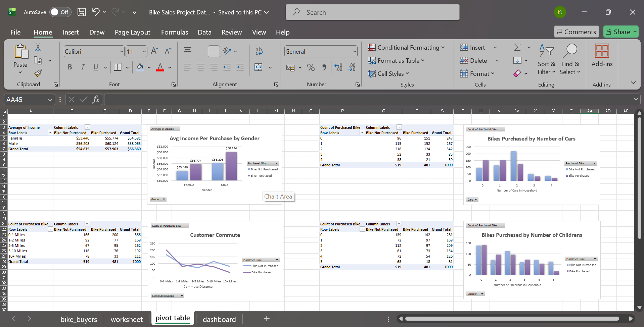
Task: Toggle AutoSave off switch
Action: pos(60,12)
